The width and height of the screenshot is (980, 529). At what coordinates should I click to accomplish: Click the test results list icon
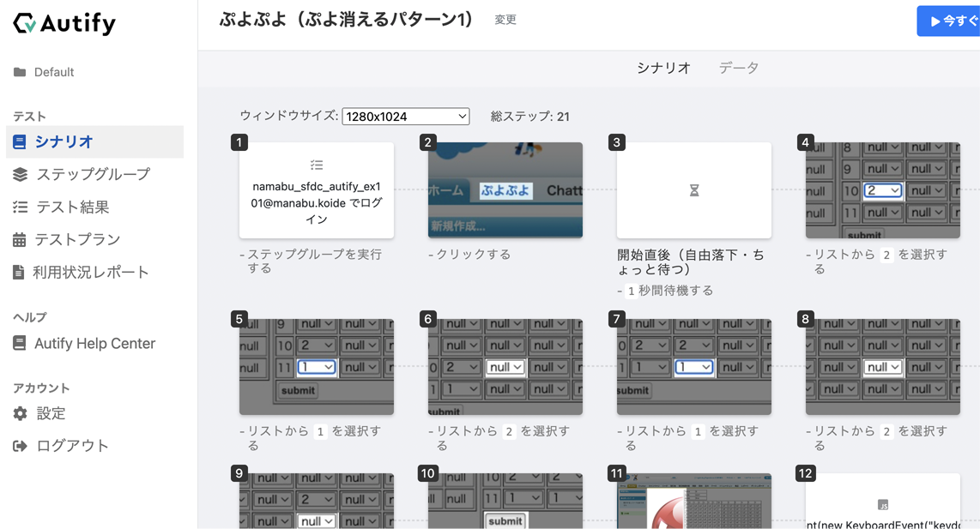20,207
